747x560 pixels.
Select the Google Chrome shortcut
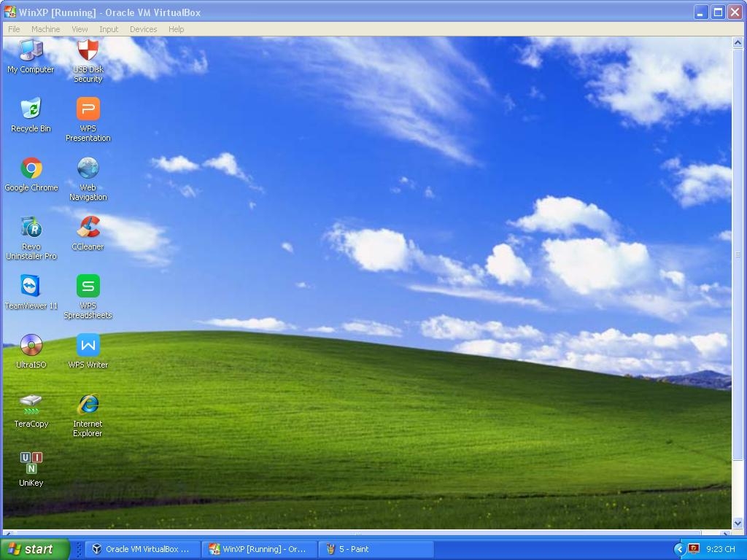pos(31,169)
